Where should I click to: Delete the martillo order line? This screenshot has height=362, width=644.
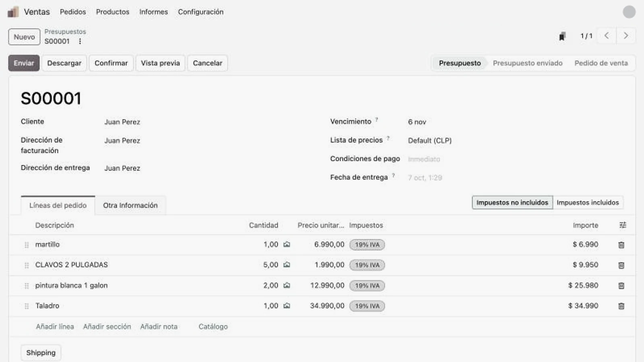pos(621,245)
